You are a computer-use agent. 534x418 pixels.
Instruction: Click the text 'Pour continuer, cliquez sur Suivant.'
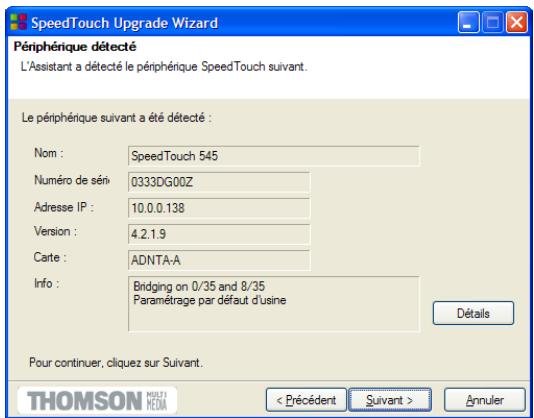pyautogui.click(x=116, y=362)
